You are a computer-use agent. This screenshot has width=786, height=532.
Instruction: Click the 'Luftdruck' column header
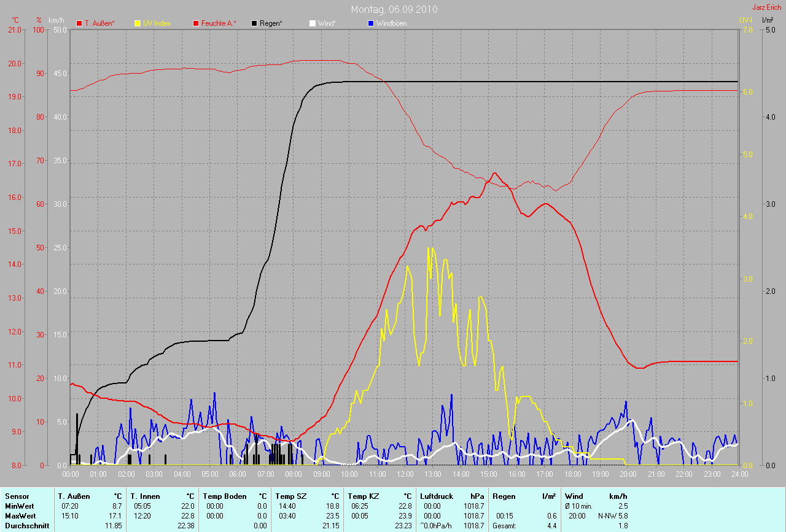click(x=436, y=496)
